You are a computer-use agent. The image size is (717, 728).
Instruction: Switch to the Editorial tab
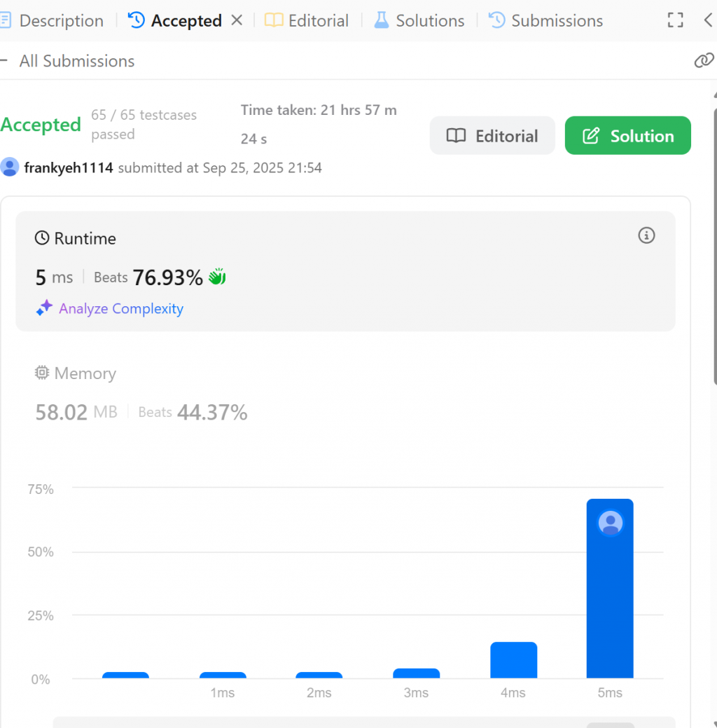click(307, 21)
